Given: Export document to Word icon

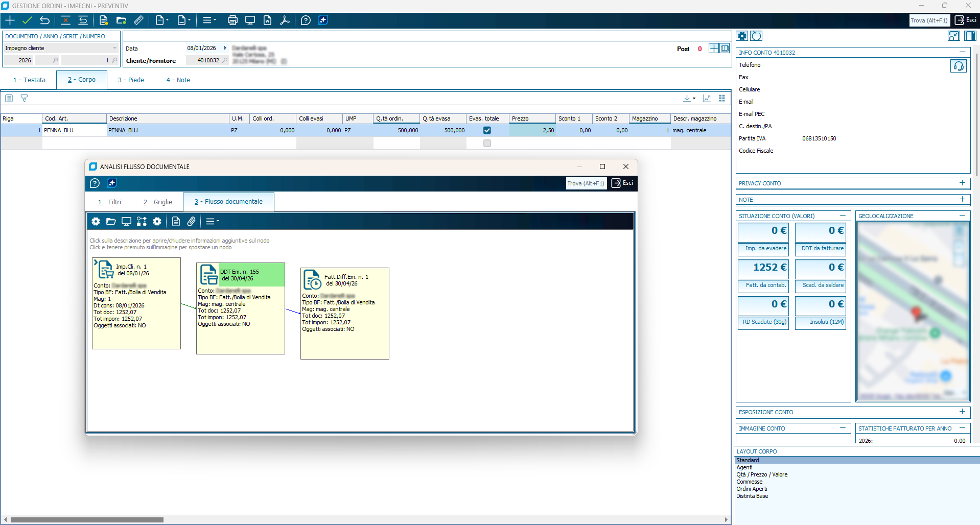Looking at the screenshot, I should point(267,20).
